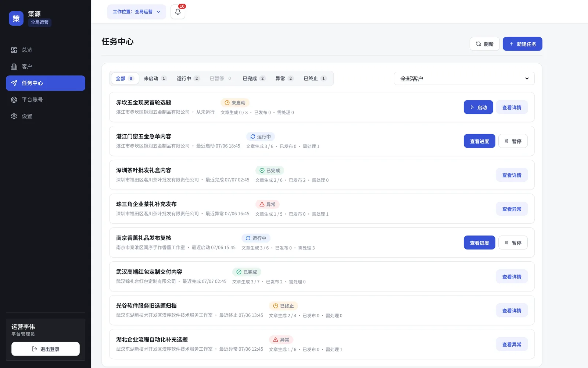The width and height of the screenshot is (588, 368).
Task: Click 运行中 badge on 湛江门窗五金急单内容
Action: (261, 137)
